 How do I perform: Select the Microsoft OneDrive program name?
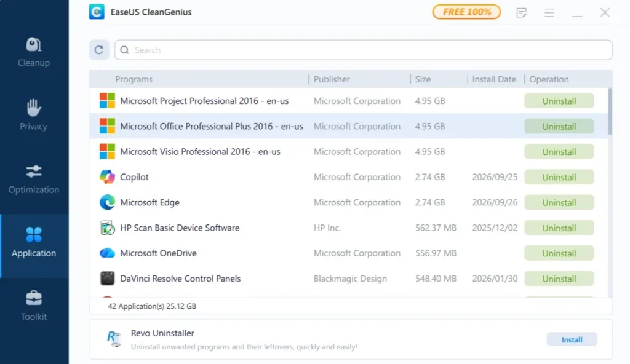(x=158, y=253)
